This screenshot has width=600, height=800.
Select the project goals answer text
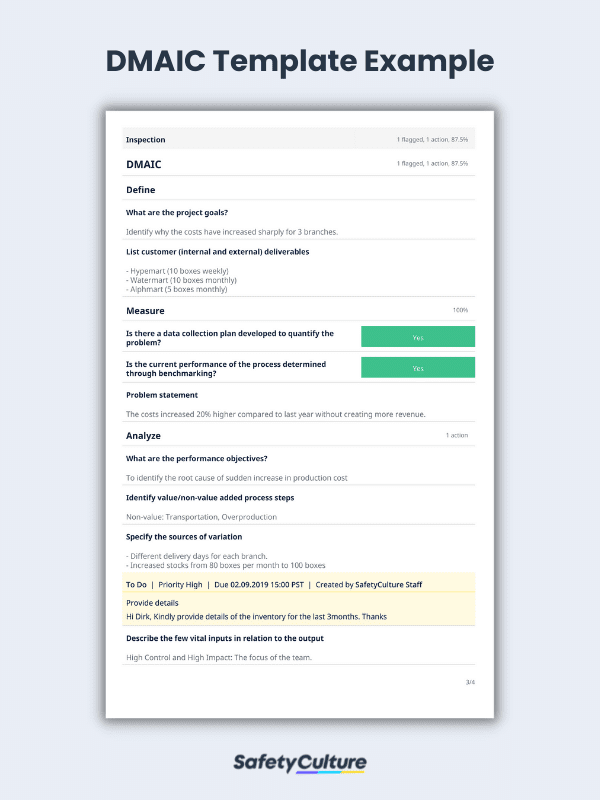point(232,232)
